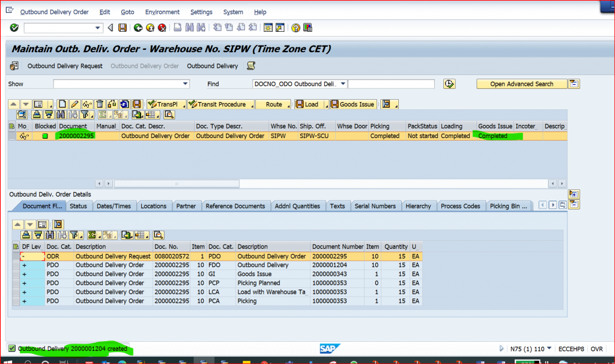Click the pencil Change icon
The height and width of the screenshot is (364, 615).
click(74, 105)
